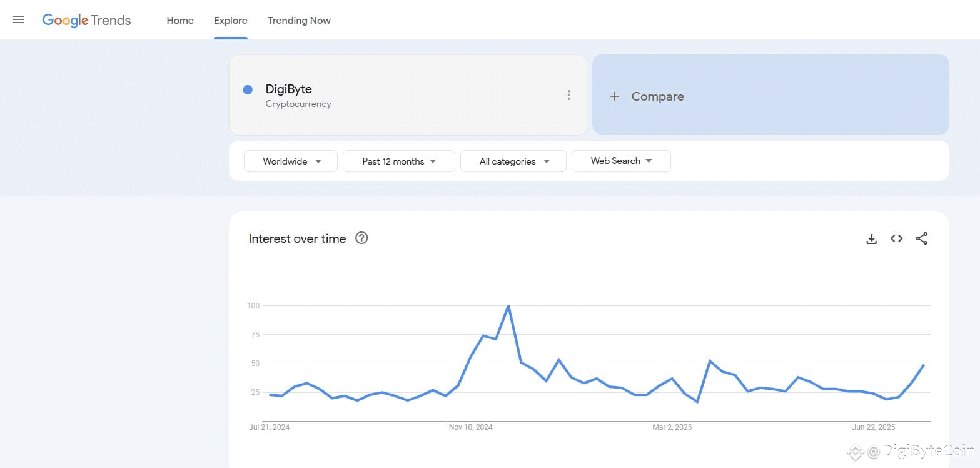The width and height of the screenshot is (980, 468).
Task: Click the Jun 22, 2025 axis label
Action: click(874, 427)
